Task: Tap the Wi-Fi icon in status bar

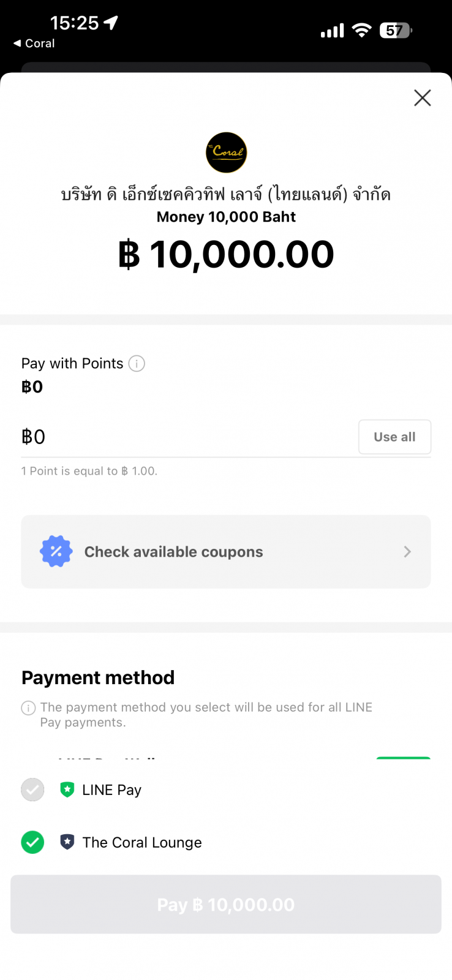Action: (x=362, y=30)
